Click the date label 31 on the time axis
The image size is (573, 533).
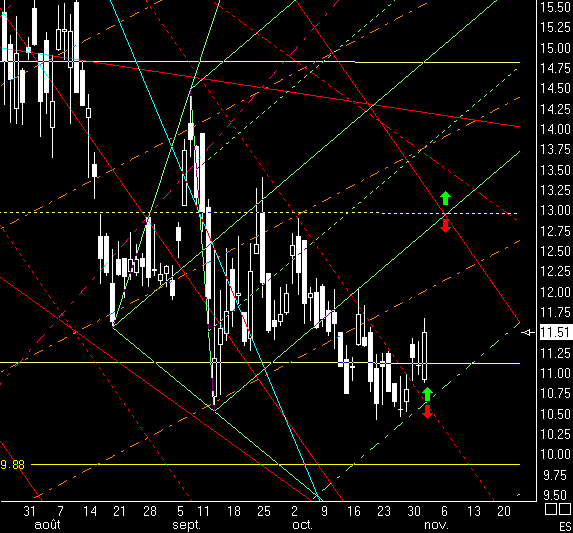30,511
